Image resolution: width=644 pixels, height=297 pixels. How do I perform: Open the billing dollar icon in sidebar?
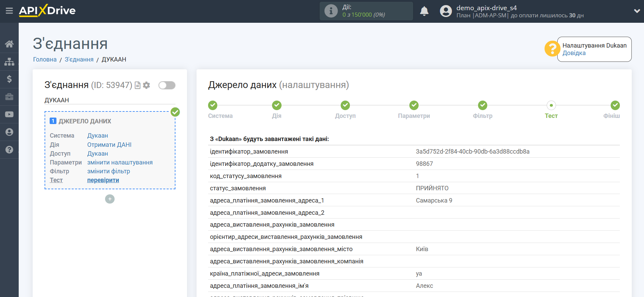[9, 79]
